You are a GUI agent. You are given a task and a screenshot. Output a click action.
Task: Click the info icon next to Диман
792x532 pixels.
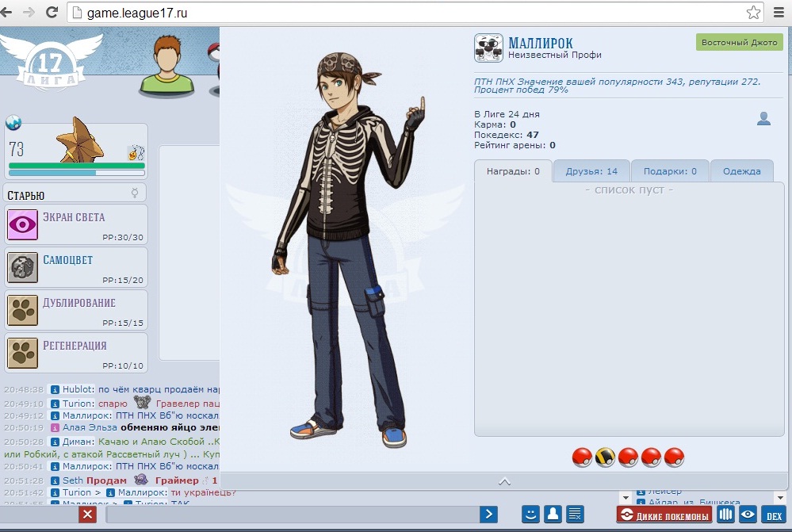tap(55, 442)
